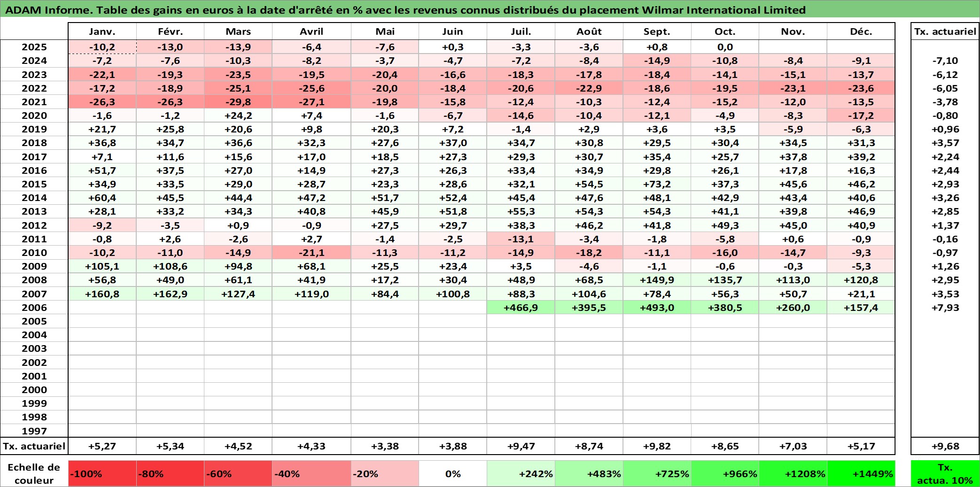
Task: Select the -13,1 cell for July 2011
Action: click(521, 239)
